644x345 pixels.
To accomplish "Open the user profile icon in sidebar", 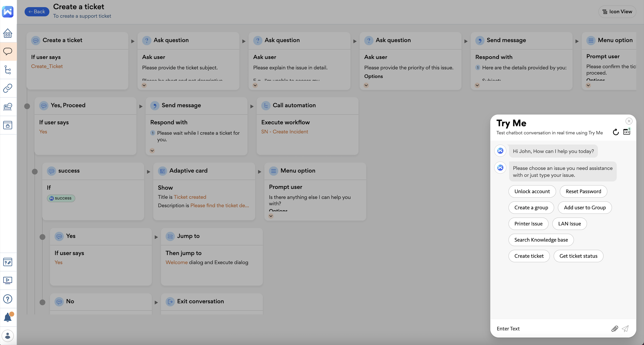I will (8, 336).
